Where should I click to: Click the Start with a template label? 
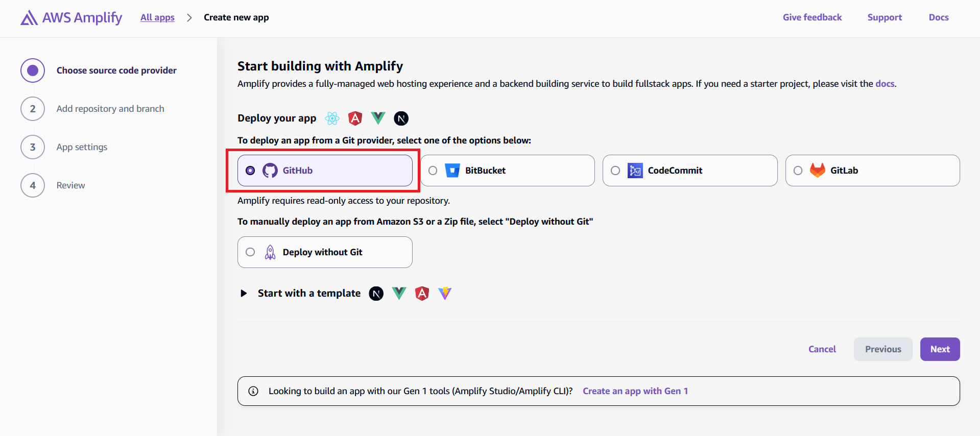pyautogui.click(x=309, y=294)
